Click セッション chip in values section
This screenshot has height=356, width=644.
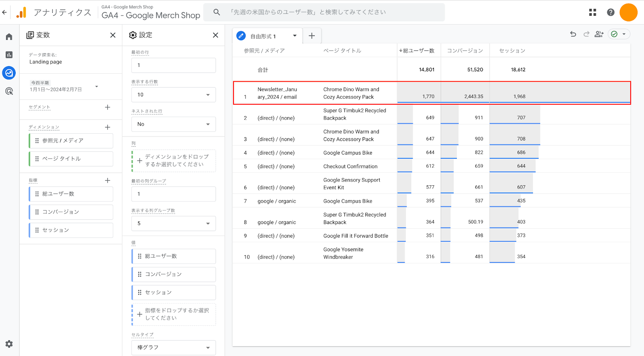[173, 292]
